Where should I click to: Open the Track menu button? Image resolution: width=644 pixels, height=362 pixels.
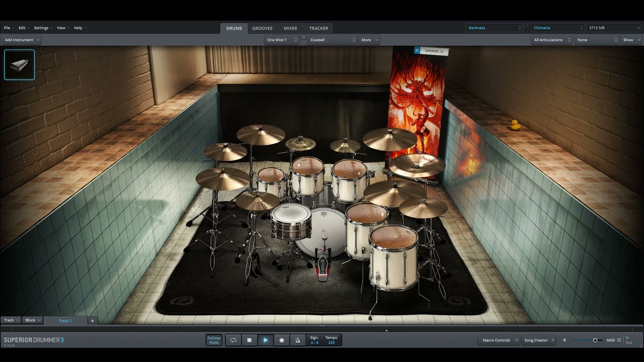pyautogui.click(x=11, y=320)
